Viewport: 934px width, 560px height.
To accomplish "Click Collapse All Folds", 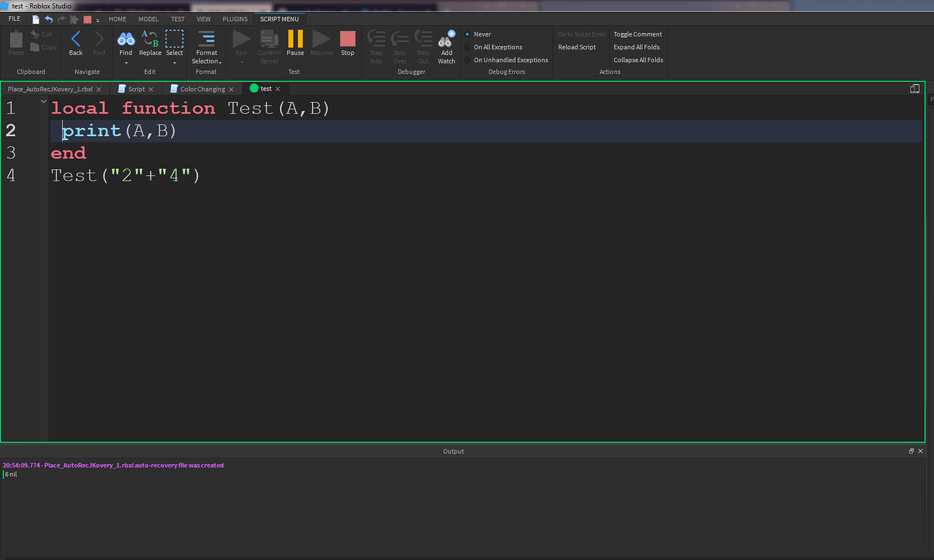I will [x=638, y=60].
